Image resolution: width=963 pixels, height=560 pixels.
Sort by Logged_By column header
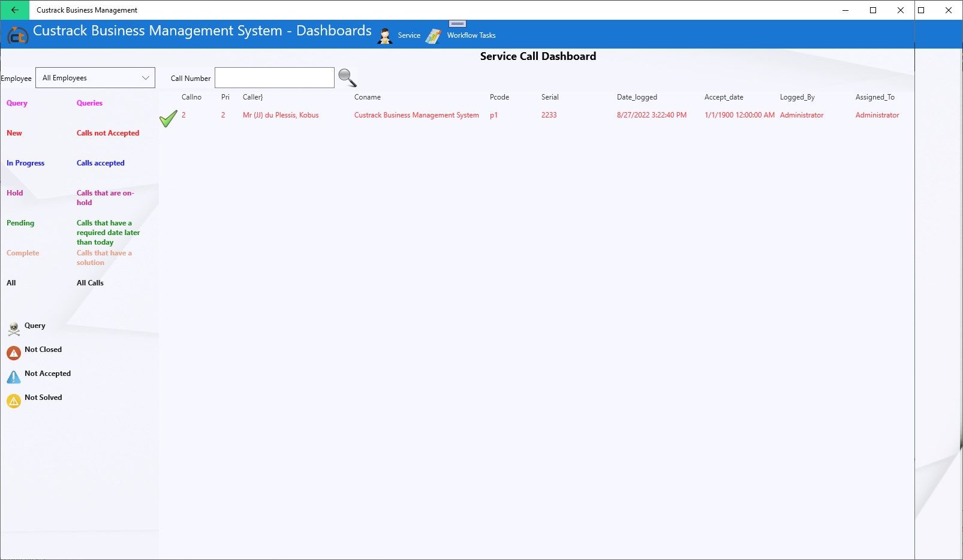coord(798,97)
